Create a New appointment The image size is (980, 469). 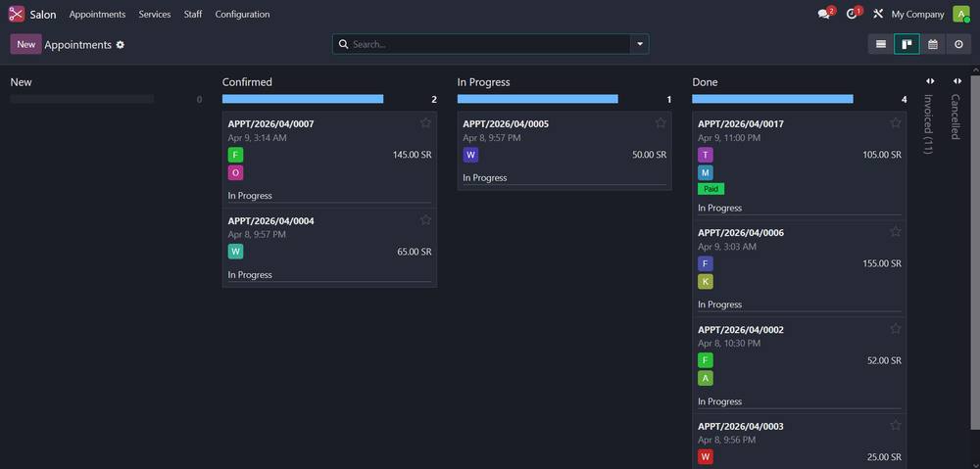(x=25, y=44)
